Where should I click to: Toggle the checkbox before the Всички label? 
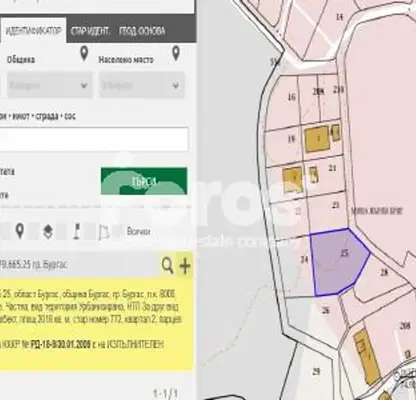pos(117,231)
